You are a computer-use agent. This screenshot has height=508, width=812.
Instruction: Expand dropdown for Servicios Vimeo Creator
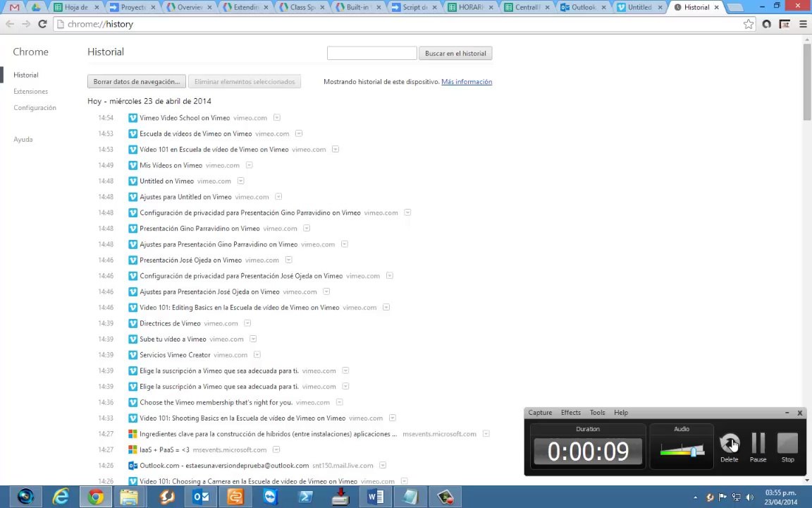[257, 355]
